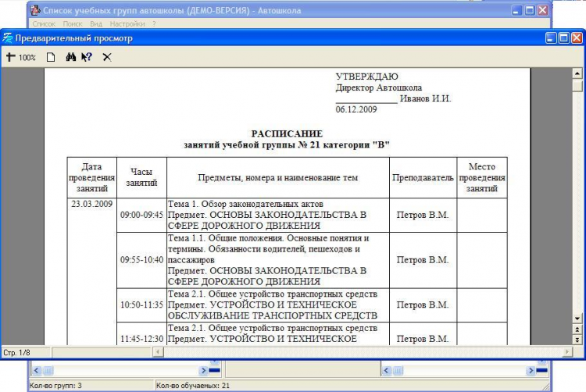Click Петров В.М. in the 09:55-10:40 row

(x=423, y=260)
